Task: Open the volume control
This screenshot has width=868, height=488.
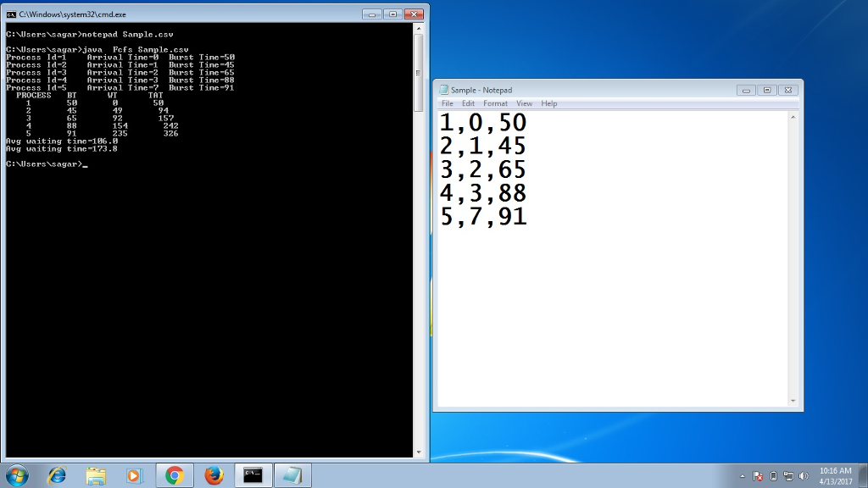Action: tap(803, 475)
